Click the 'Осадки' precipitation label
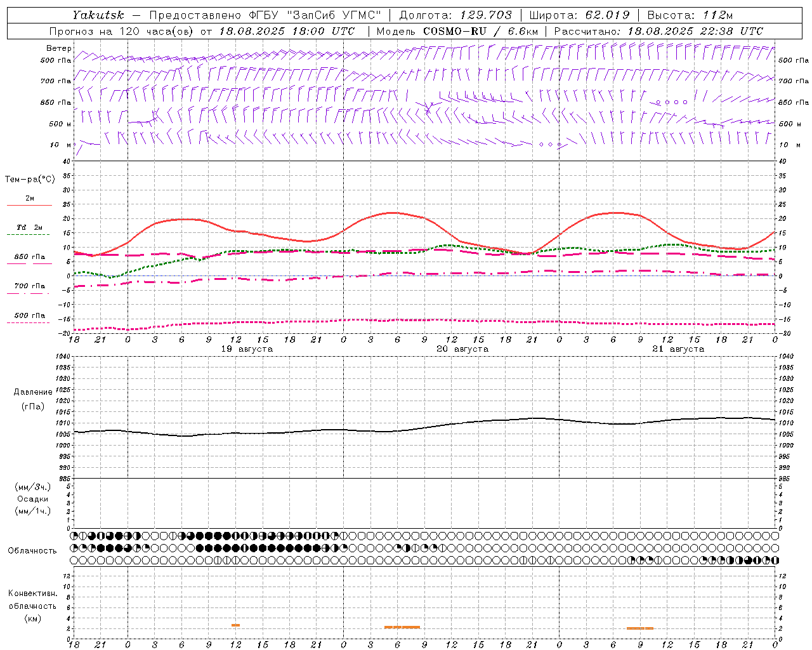 [x=33, y=499]
